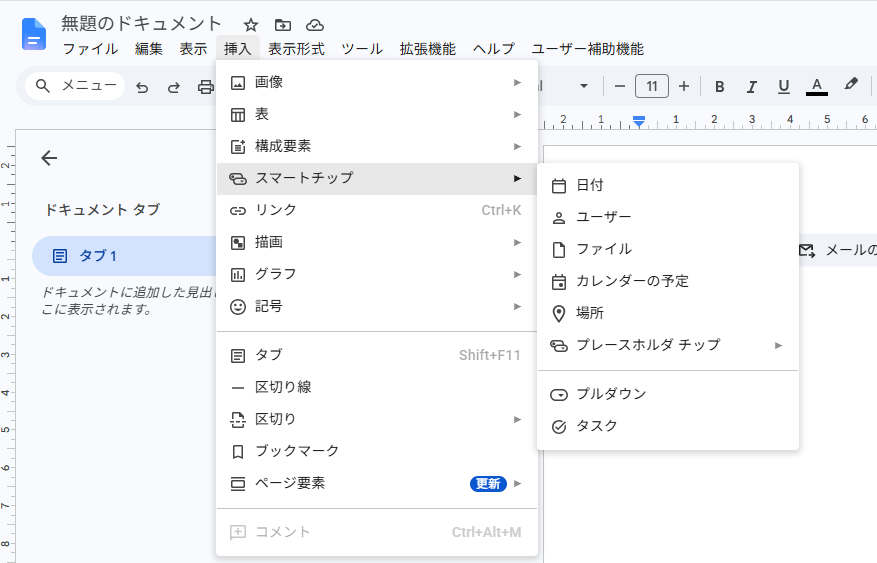Toggle bold formatting
The width and height of the screenshot is (877, 563).
(x=720, y=87)
